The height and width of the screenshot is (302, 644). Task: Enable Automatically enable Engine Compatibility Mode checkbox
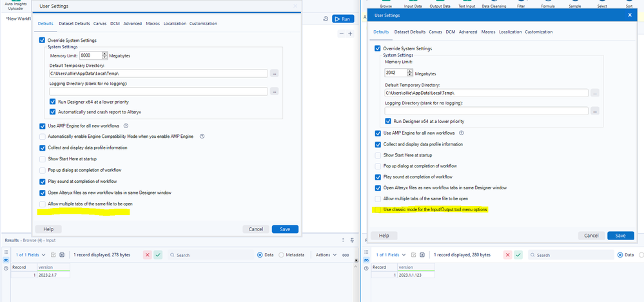click(43, 137)
